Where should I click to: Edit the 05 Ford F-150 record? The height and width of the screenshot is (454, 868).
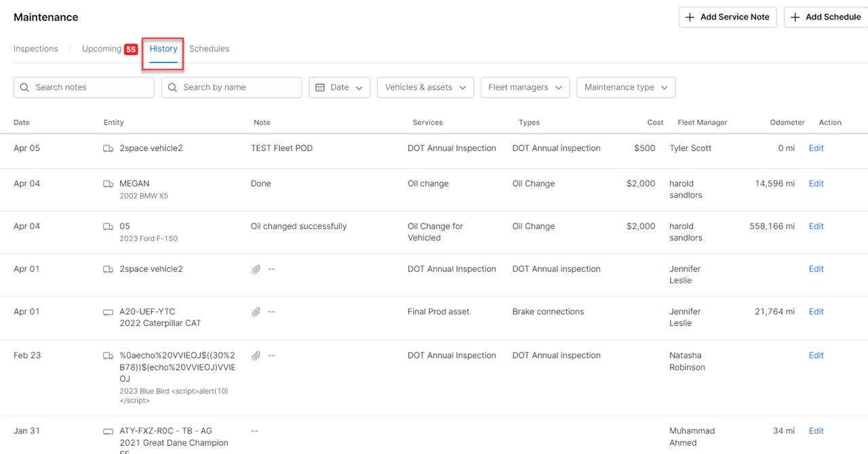click(x=816, y=226)
